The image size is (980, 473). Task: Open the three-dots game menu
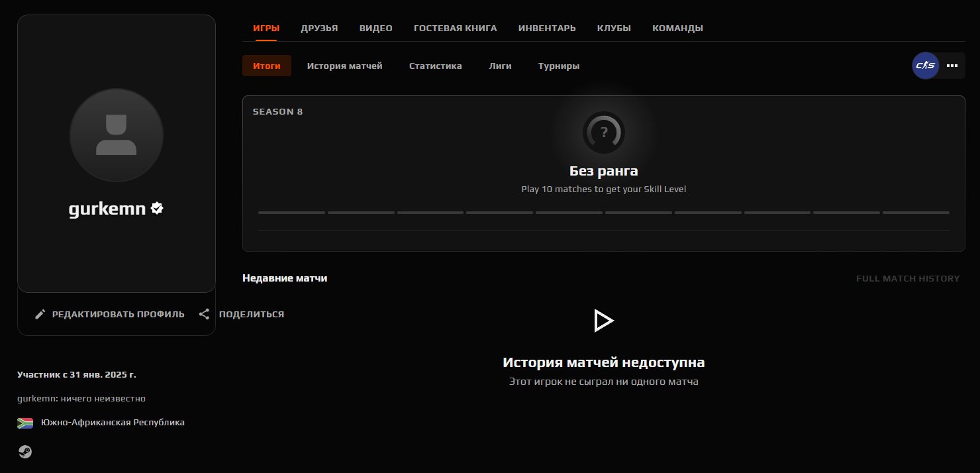click(x=952, y=66)
